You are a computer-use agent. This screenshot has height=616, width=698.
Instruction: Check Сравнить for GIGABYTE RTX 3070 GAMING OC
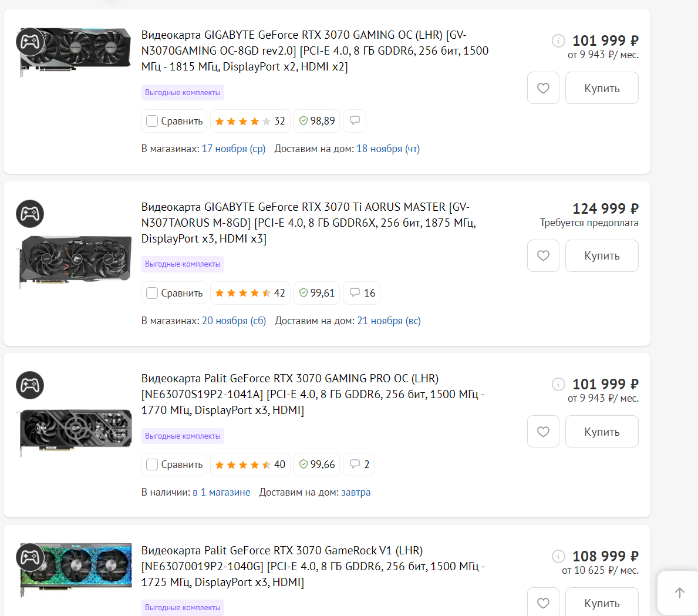[x=152, y=121]
